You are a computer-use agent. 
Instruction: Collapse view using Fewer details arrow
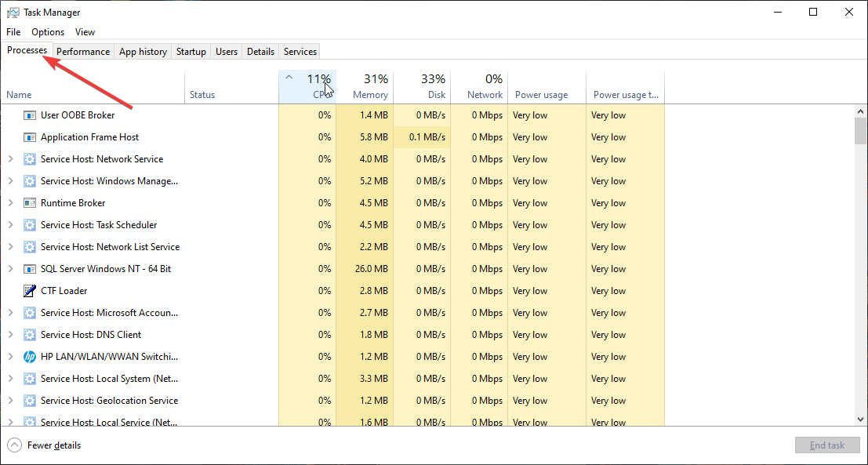click(14, 445)
